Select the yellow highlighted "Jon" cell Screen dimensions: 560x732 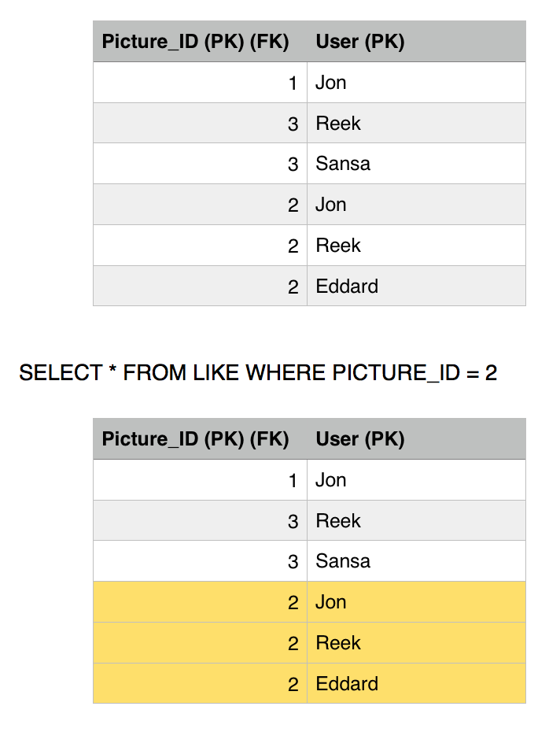pos(331,602)
